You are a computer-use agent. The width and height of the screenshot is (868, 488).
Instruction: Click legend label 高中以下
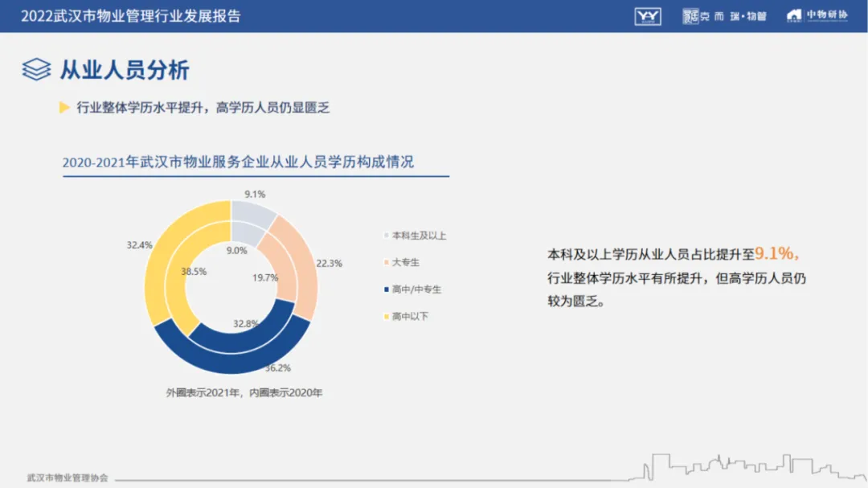pos(410,316)
